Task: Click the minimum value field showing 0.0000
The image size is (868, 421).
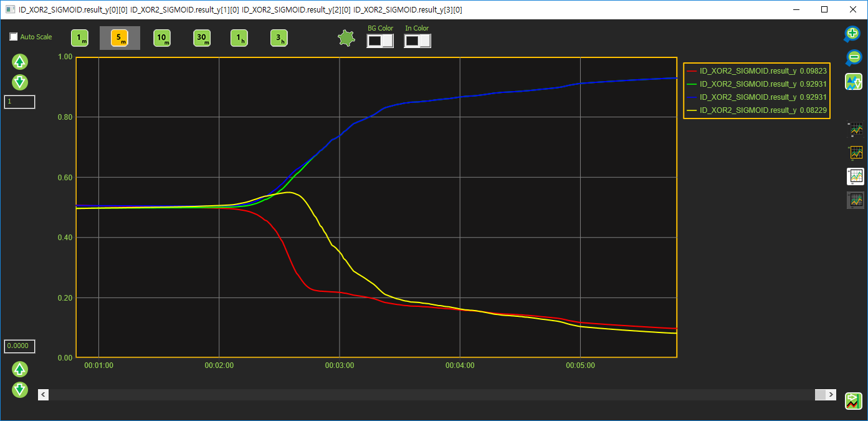Action: 19,346
